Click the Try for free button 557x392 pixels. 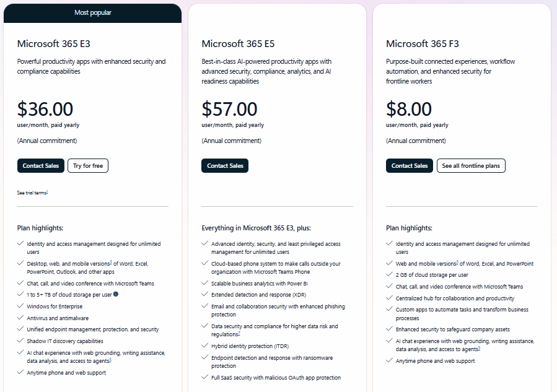click(88, 166)
